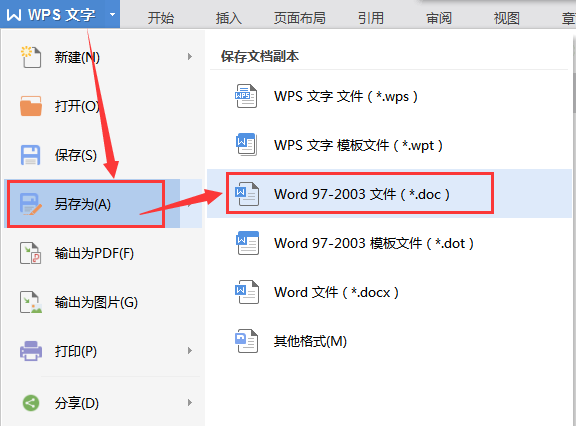Click the WPS template .wpt icon

(x=246, y=145)
